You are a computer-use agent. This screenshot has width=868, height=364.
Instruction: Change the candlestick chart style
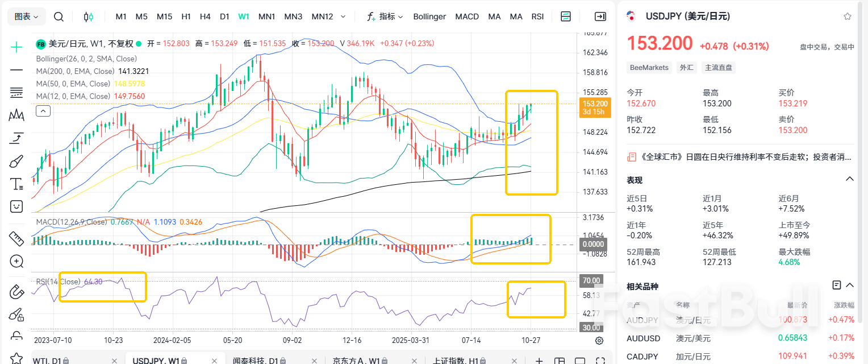88,16
